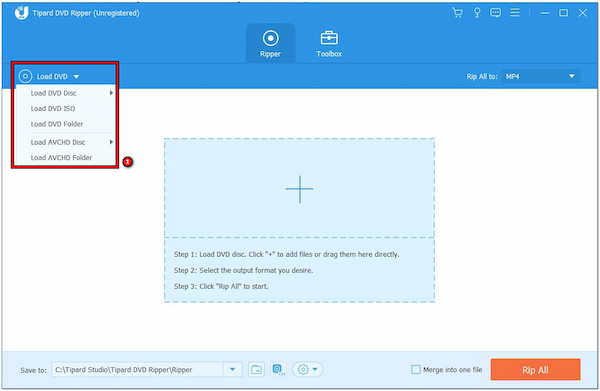This screenshot has height=391, width=600.
Task: Open the feedback chat bubble icon
Action: click(496, 13)
